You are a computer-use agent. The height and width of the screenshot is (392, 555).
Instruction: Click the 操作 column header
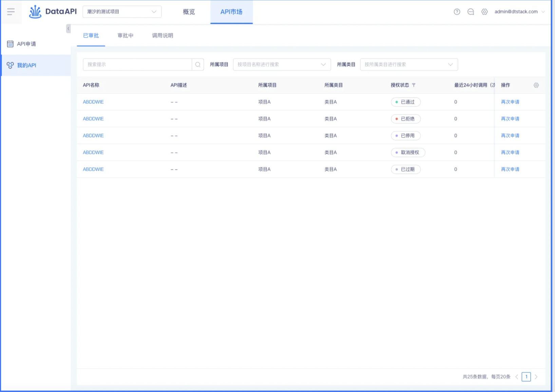[x=505, y=85]
